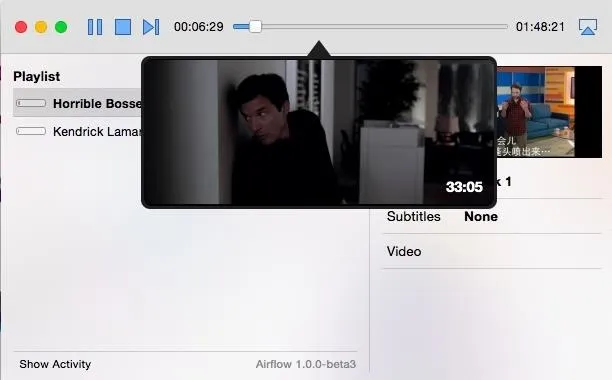Viewport: 612px width, 380px height.
Task: Stop playback with the square button
Action: tap(123, 27)
